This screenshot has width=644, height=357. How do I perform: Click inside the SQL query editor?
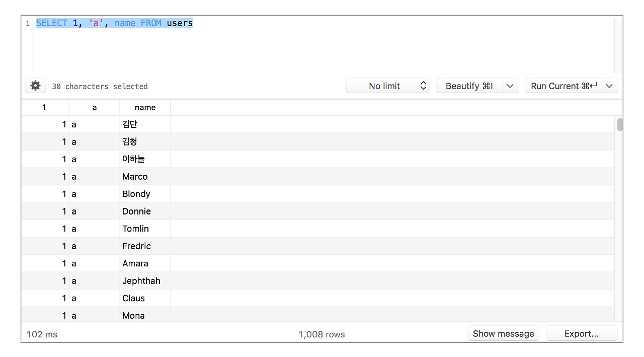(322, 48)
